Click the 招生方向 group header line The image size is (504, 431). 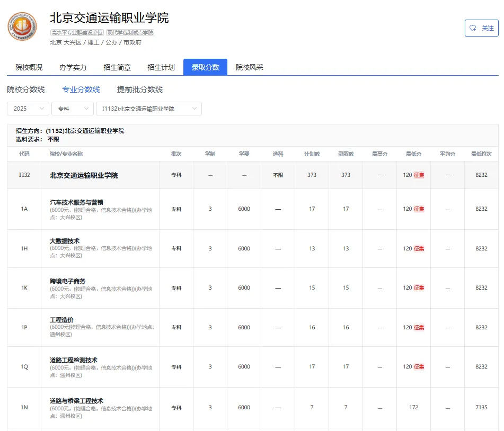click(x=70, y=131)
